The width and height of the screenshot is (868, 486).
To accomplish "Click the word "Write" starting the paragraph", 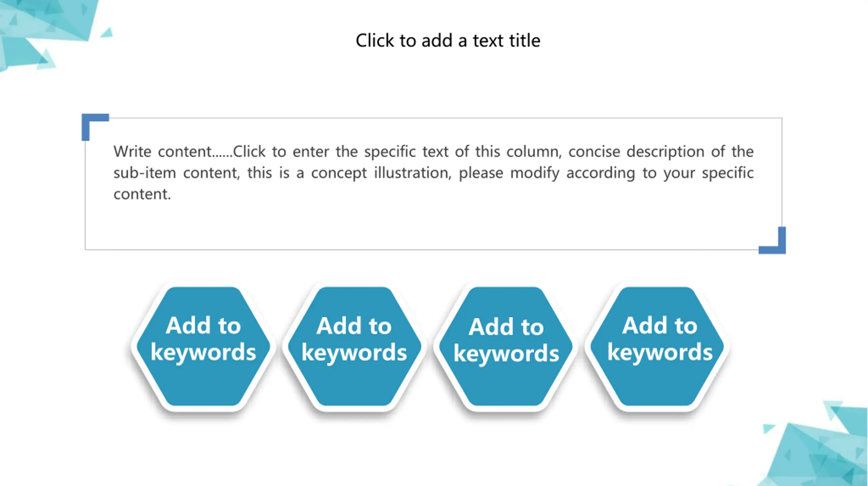I will pyautogui.click(x=132, y=152).
